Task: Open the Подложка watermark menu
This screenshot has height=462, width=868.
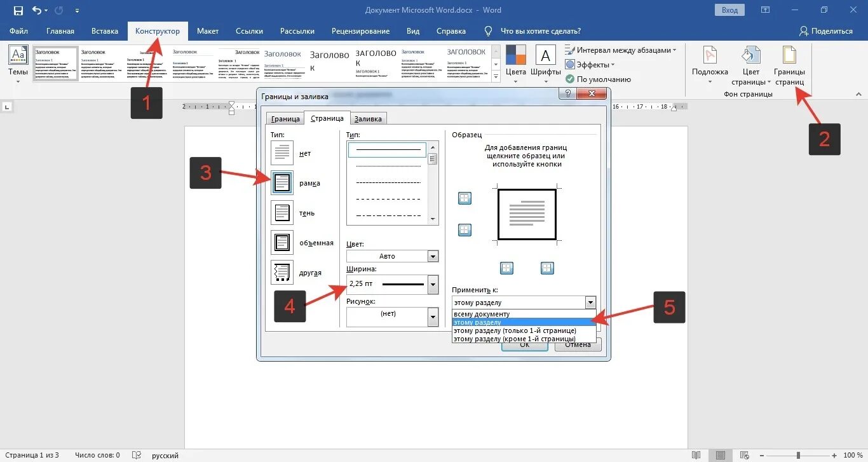Action: click(x=710, y=65)
